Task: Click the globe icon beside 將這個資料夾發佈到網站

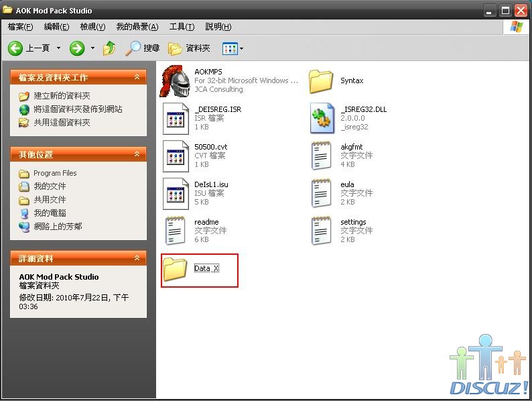Action: (x=24, y=110)
